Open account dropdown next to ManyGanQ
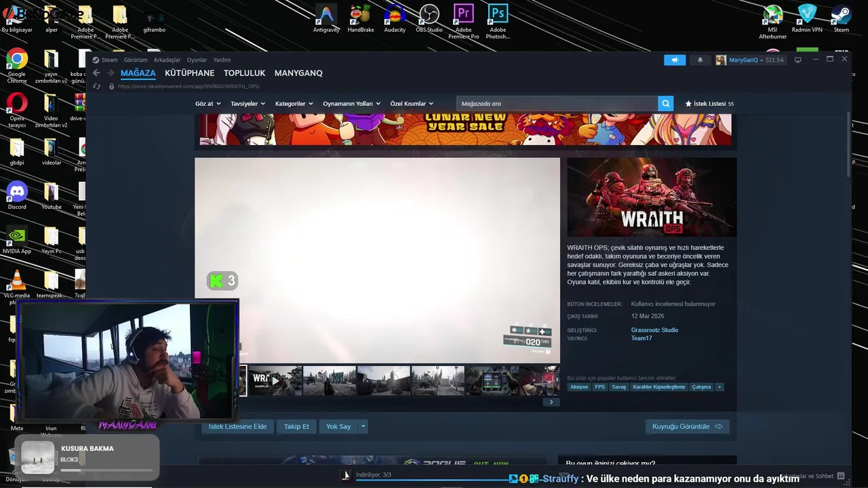 point(762,60)
